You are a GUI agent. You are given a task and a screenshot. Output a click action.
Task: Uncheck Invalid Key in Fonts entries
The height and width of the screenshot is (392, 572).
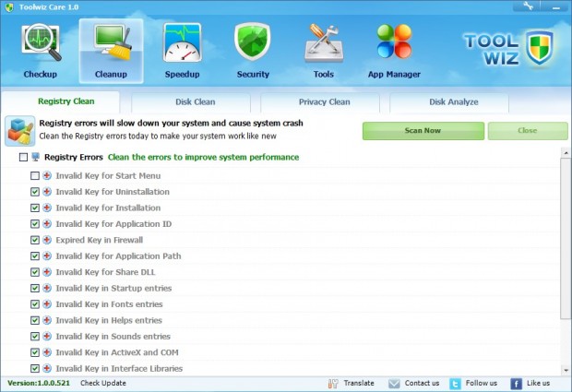coord(35,304)
